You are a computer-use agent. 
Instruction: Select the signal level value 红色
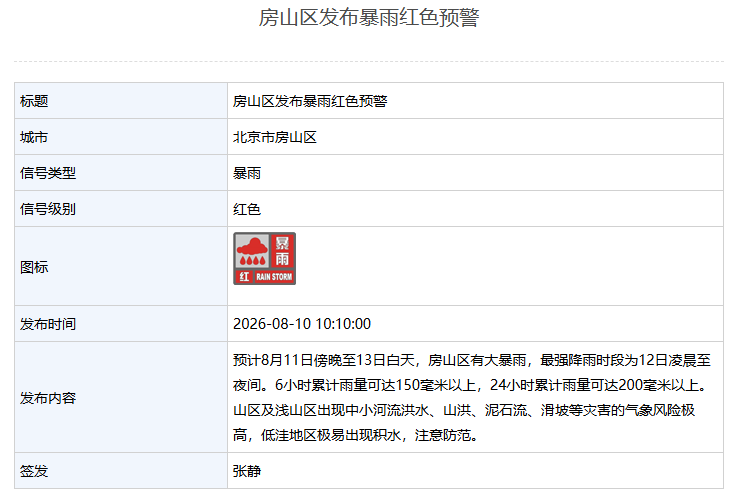point(246,209)
